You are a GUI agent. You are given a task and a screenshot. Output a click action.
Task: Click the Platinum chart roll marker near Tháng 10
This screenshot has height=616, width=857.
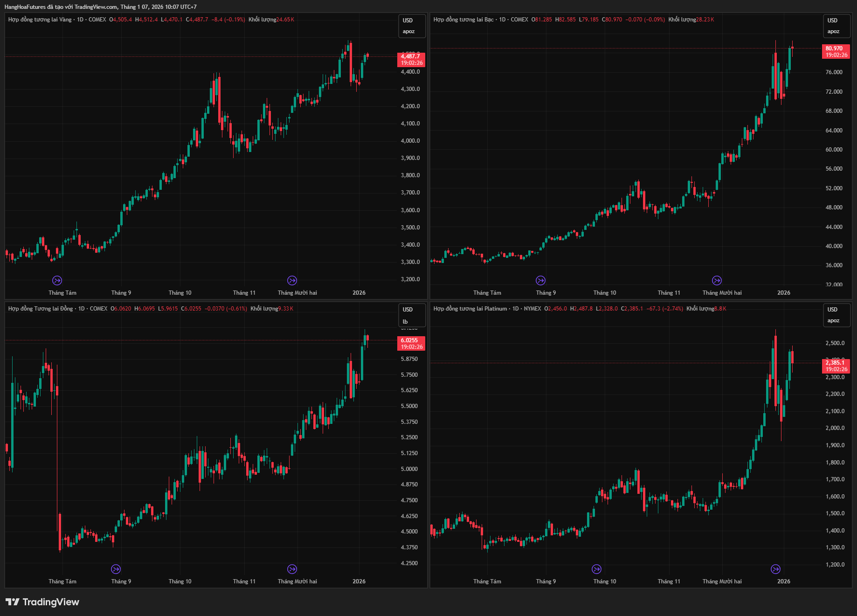point(596,569)
